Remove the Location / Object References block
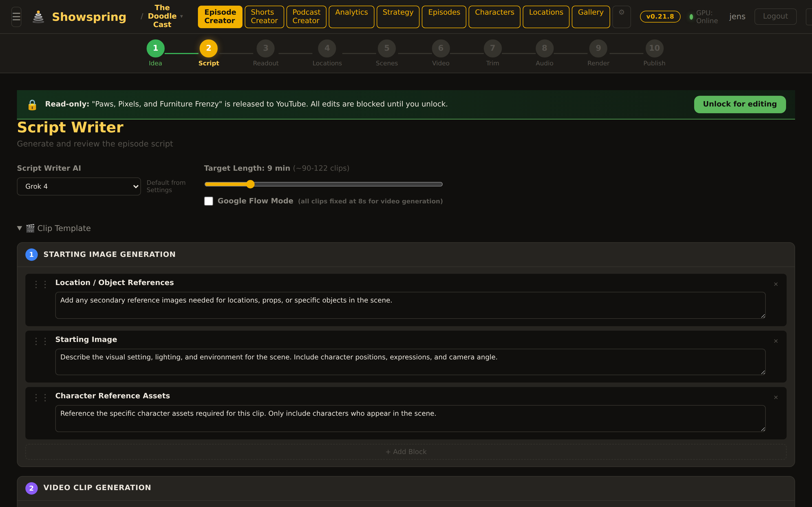The height and width of the screenshot is (507, 812). tap(776, 284)
